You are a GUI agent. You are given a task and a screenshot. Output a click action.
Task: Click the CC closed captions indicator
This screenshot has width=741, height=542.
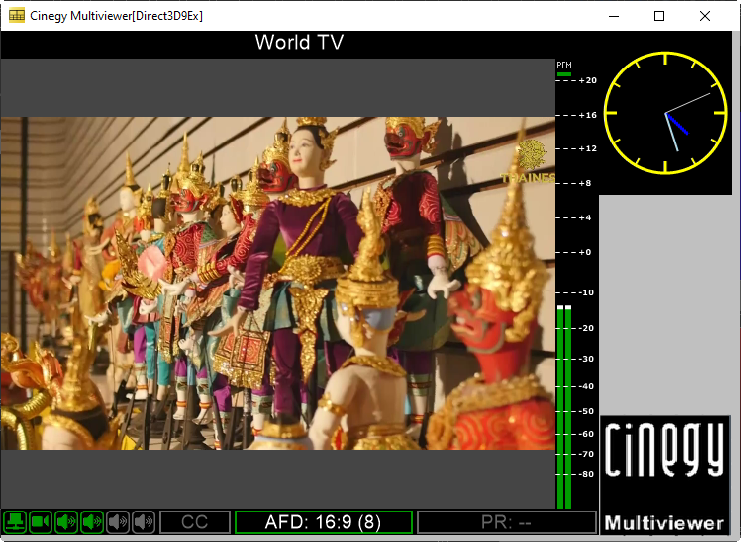coord(195,522)
